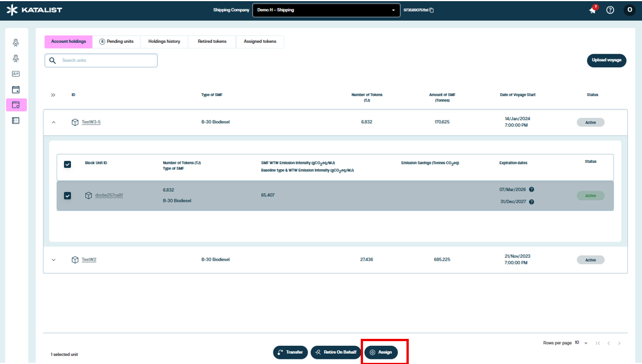Viewport: 642px width, 364px height.
Task: Open the user avatar in the header
Action: coord(629,10)
